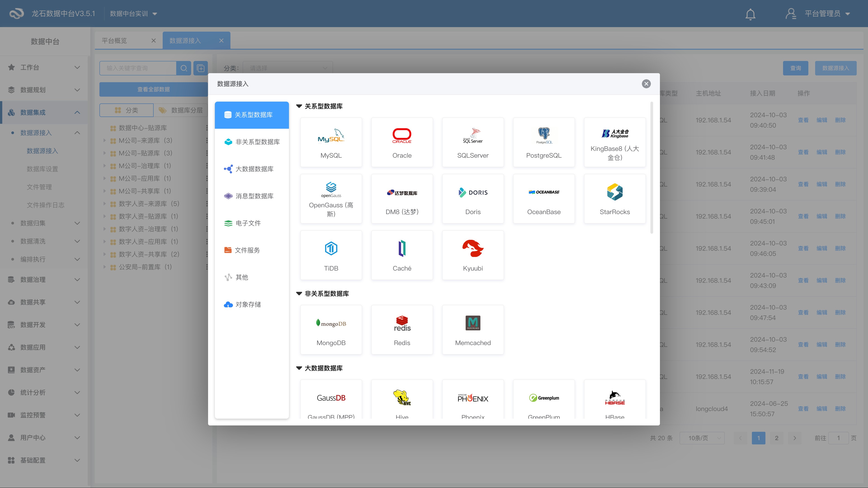The image size is (868, 488).
Task: Choose the OceanBase data source card
Action: pos(544,199)
